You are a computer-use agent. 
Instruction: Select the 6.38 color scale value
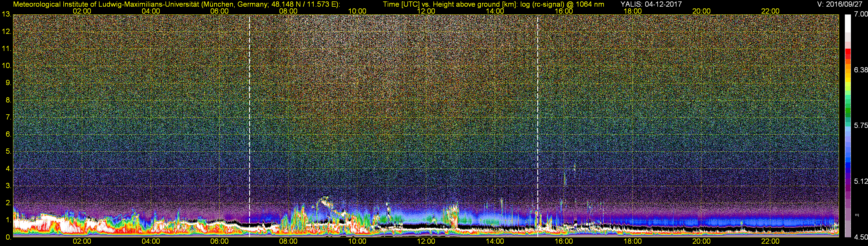coord(860,70)
